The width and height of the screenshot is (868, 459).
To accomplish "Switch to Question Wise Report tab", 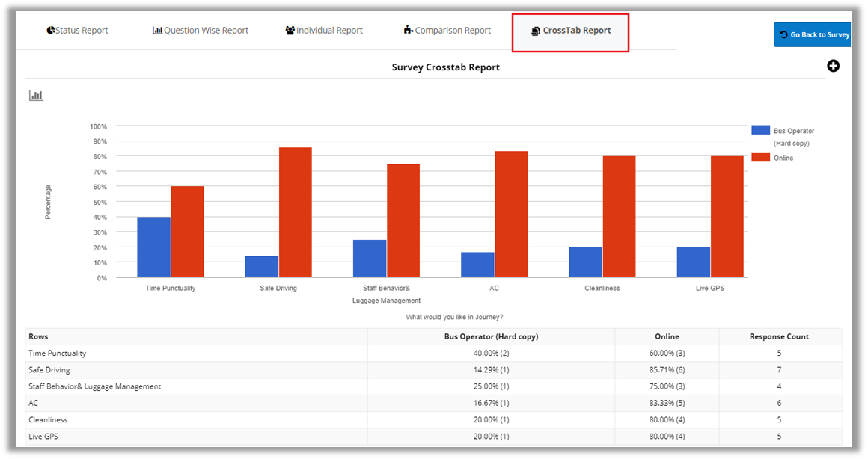I will click(201, 31).
